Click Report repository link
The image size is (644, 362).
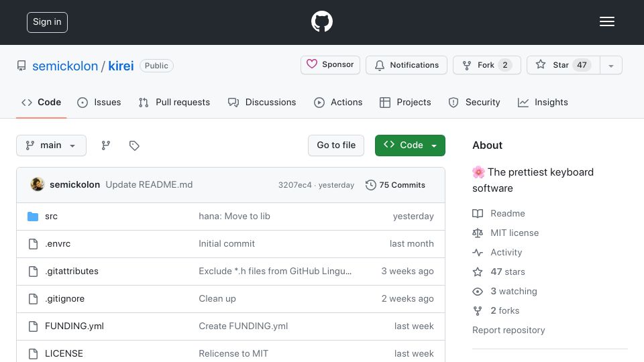click(x=508, y=330)
